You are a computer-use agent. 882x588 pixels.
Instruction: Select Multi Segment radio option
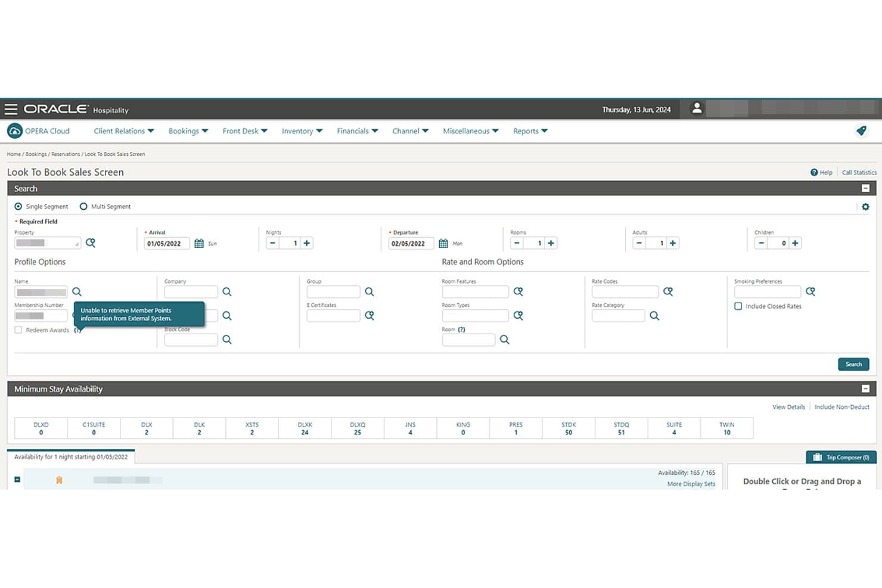click(x=83, y=207)
